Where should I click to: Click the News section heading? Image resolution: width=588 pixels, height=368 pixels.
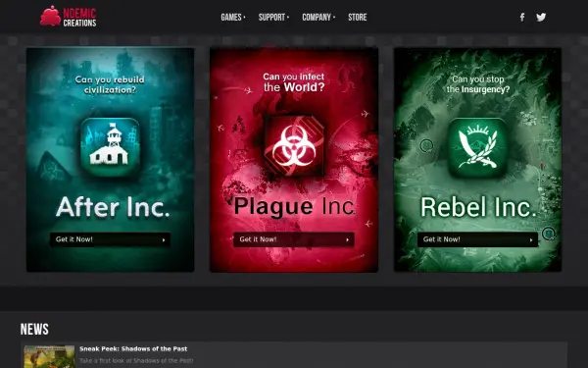click(x=34, y=329)
